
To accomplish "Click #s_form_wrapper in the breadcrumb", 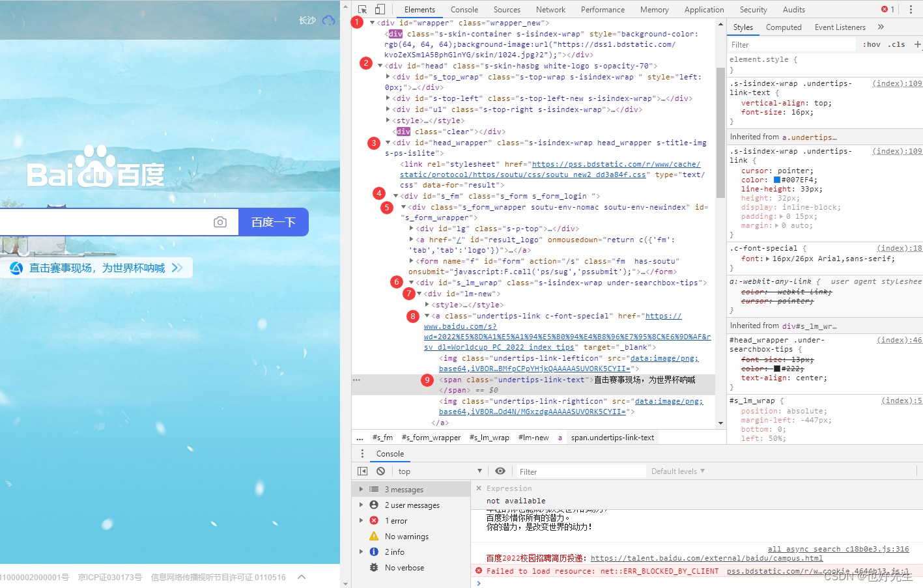I will click(x=431, y=438).
